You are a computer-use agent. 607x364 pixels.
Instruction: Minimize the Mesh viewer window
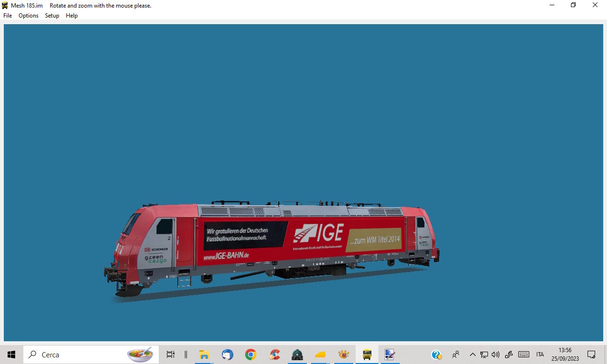click(x=552, y=5)
